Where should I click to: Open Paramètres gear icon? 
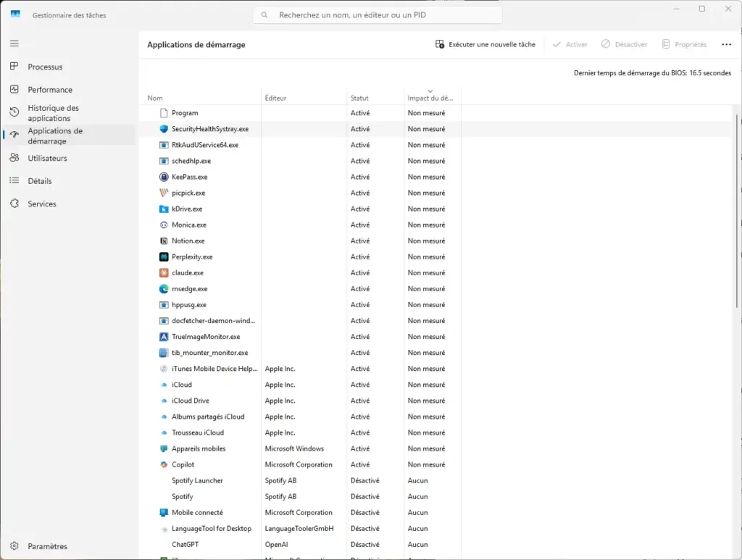pyautogui.click(x=14, y=546)
